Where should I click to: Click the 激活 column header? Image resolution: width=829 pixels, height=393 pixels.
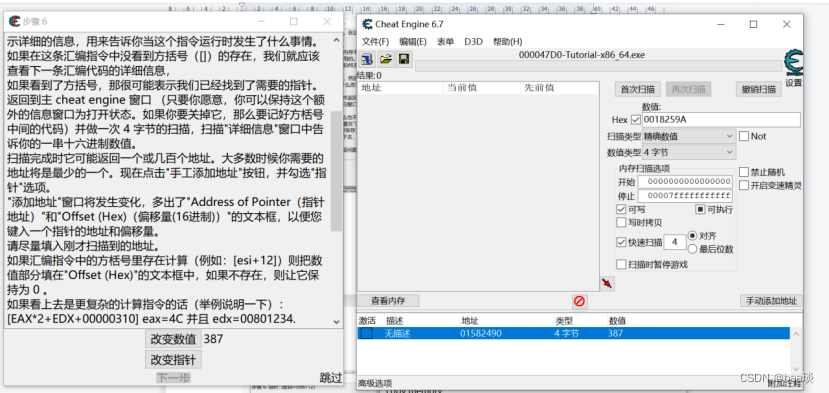point(367,321)
